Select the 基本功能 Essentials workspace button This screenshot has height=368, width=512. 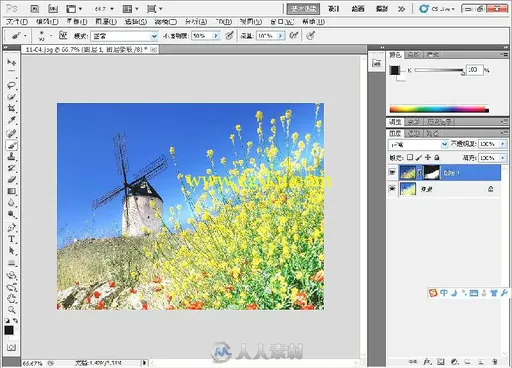click(303, 9)
